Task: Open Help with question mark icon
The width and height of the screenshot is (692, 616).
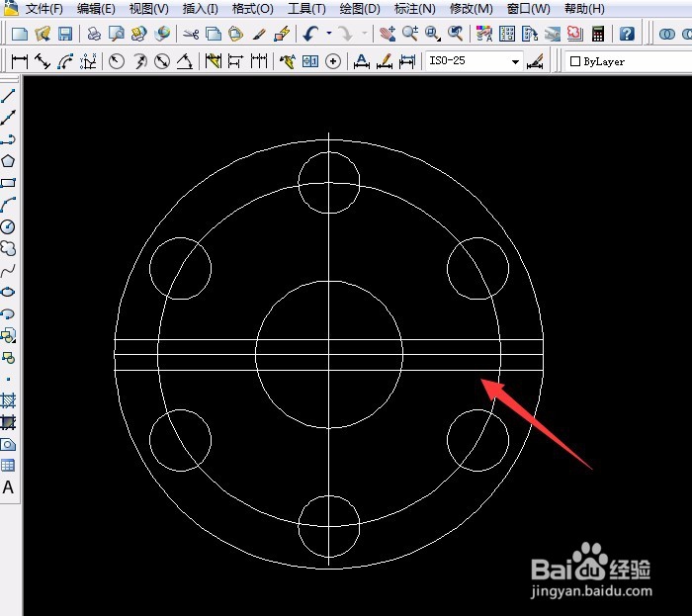Action: [627, 34]
